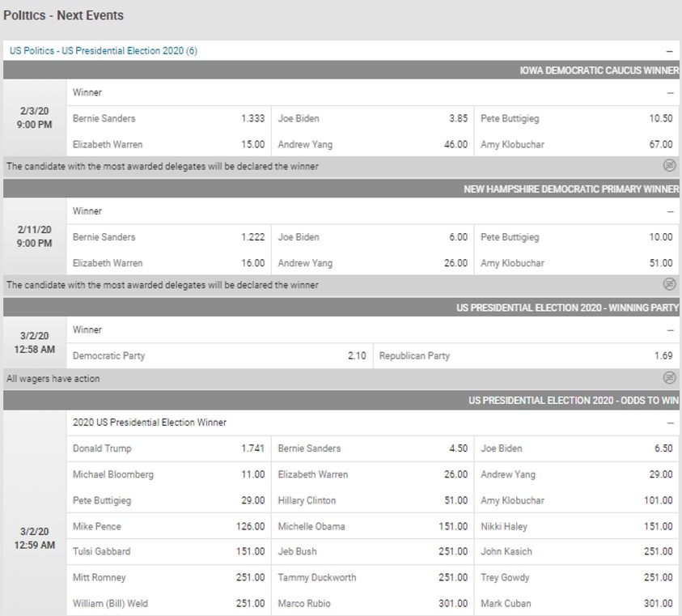682x616 pixels.
Task: Collapse the US Presidential Election 2020 section
Action: (669, 51)
